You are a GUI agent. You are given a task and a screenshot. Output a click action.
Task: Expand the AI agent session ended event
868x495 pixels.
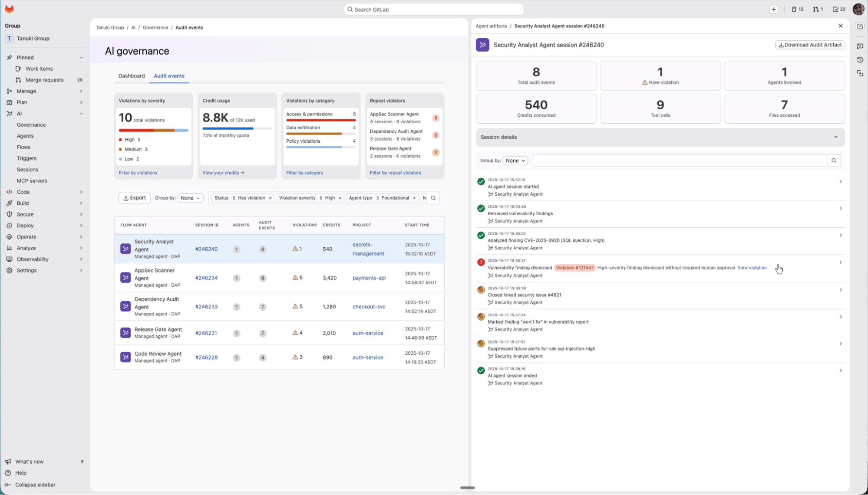tap(841, 370)
